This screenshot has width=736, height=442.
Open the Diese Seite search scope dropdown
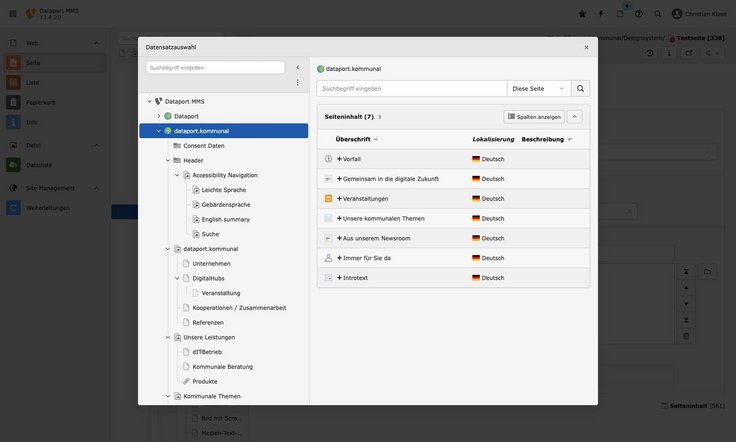coord(538,88)
